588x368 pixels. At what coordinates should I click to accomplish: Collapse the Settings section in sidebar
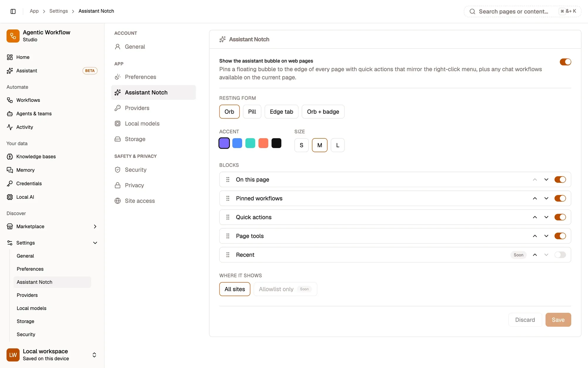click(95, 243)
